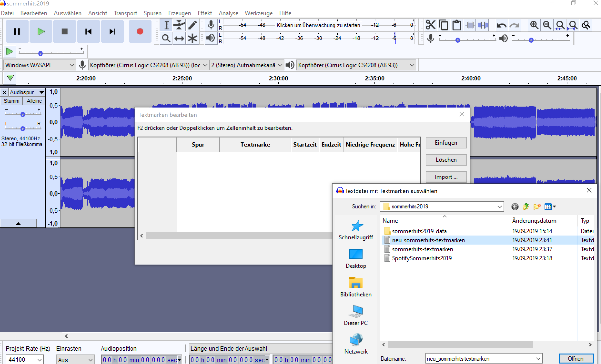Click the Copy icon in the edit toolbar

(x=444, y=25)
